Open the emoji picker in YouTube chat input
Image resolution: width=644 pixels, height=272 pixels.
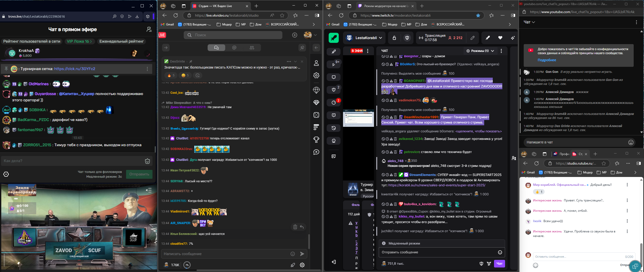(x=631, y=142)
